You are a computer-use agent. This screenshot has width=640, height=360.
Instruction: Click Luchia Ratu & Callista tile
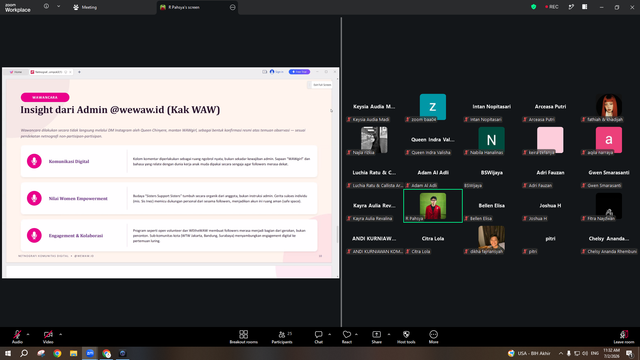pos(374,173)
